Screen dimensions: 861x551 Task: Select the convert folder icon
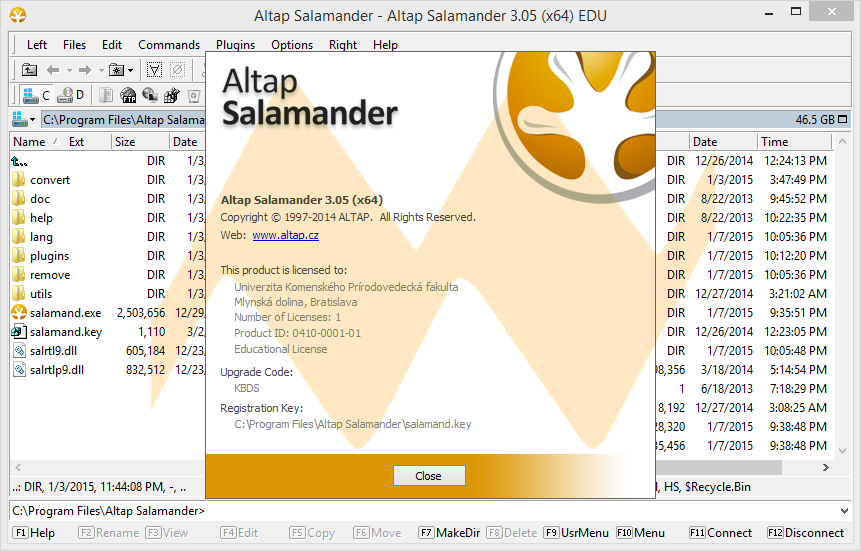point(19,180)
